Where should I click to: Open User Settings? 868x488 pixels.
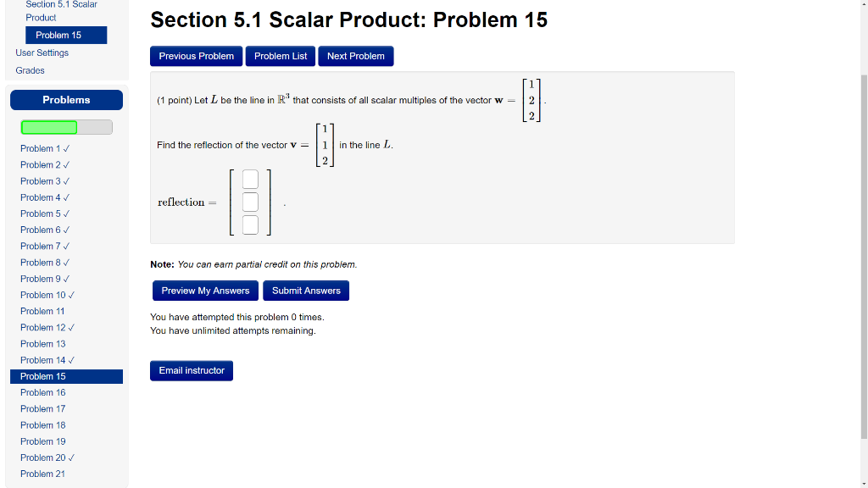(x=42, y=53)
